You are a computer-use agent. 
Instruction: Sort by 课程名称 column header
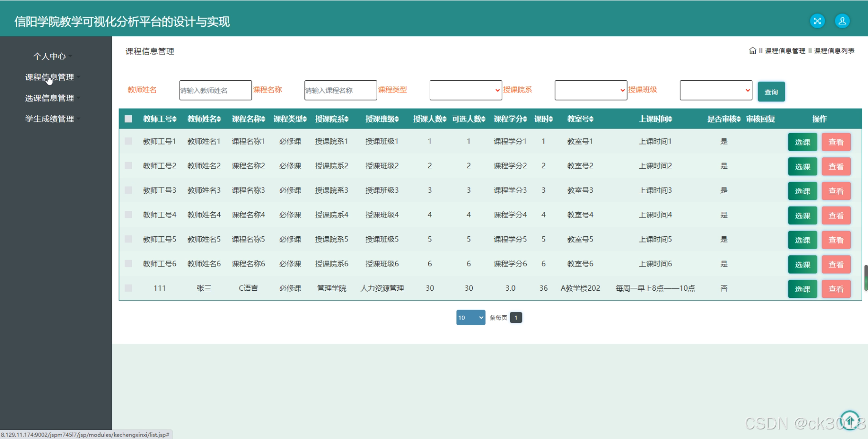coord(249,119)
